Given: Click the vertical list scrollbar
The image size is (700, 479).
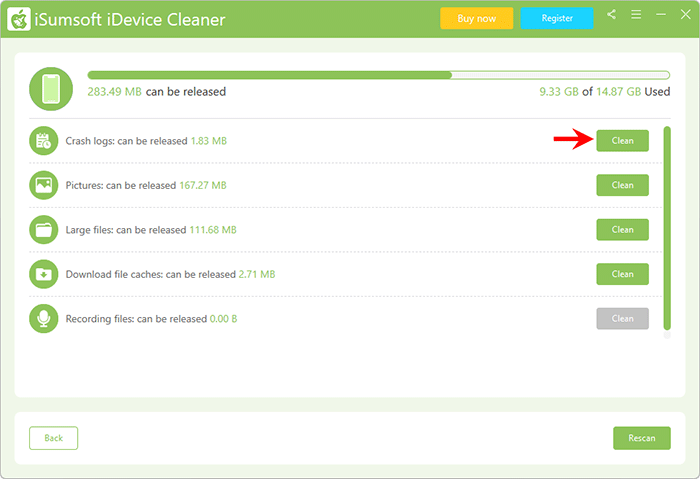Looking at the screenshot, I should (667, 229).
